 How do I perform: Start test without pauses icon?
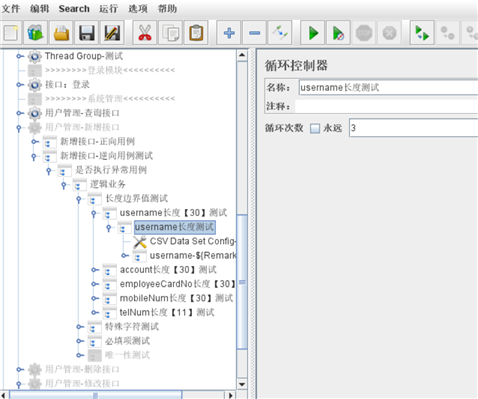[x=338, y=33]
